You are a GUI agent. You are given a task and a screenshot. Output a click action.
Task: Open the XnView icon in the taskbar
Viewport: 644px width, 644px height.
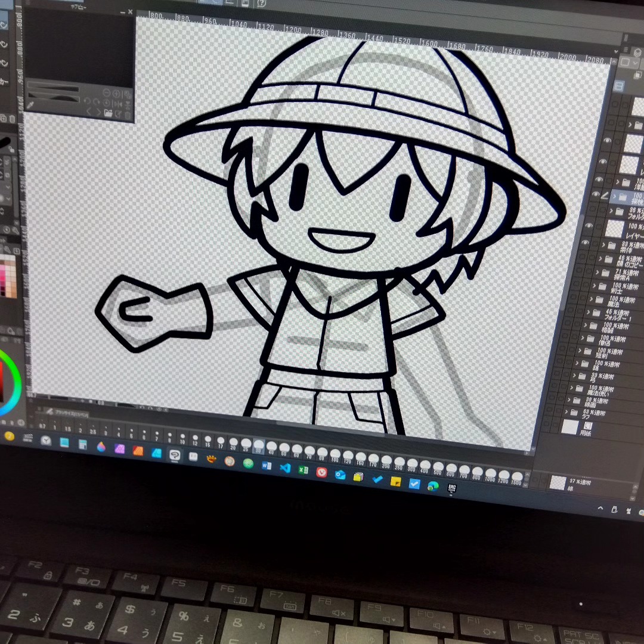point(212,459)
